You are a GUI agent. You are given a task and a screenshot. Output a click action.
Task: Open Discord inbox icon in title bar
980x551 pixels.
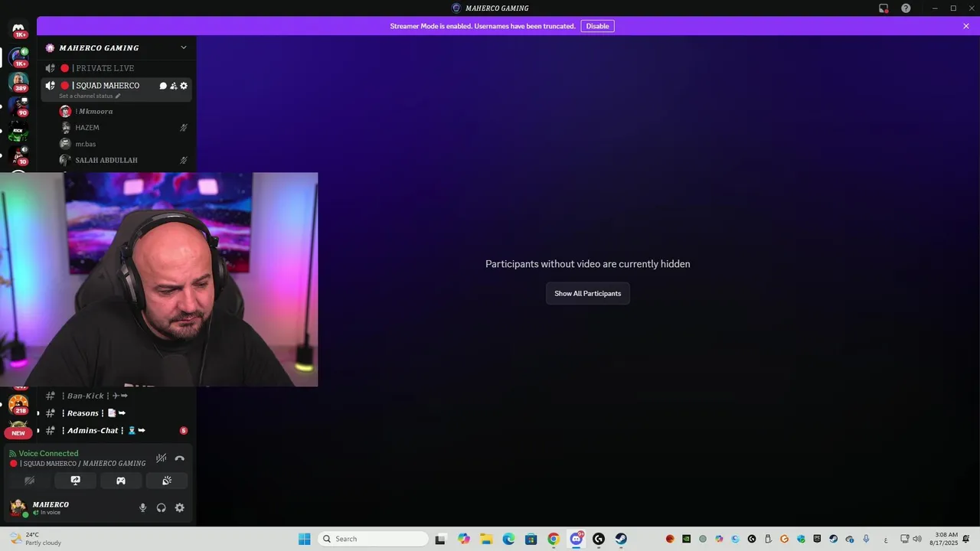point(884,8)
